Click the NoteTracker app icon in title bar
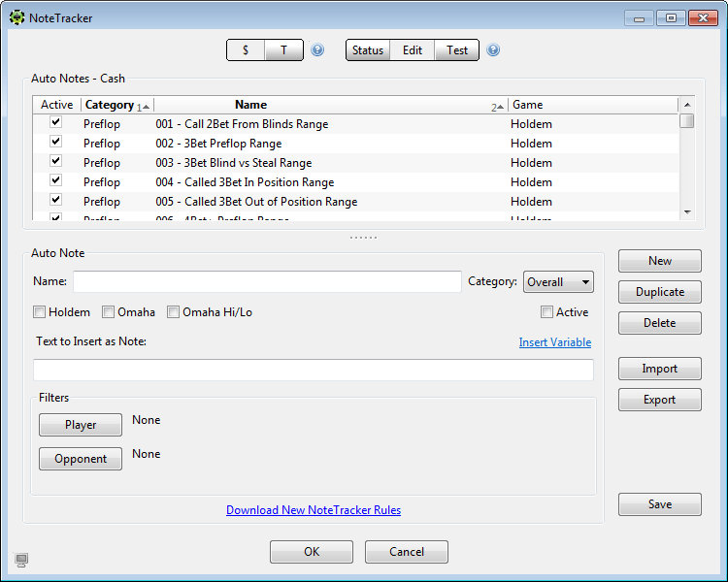 point(17,18)
